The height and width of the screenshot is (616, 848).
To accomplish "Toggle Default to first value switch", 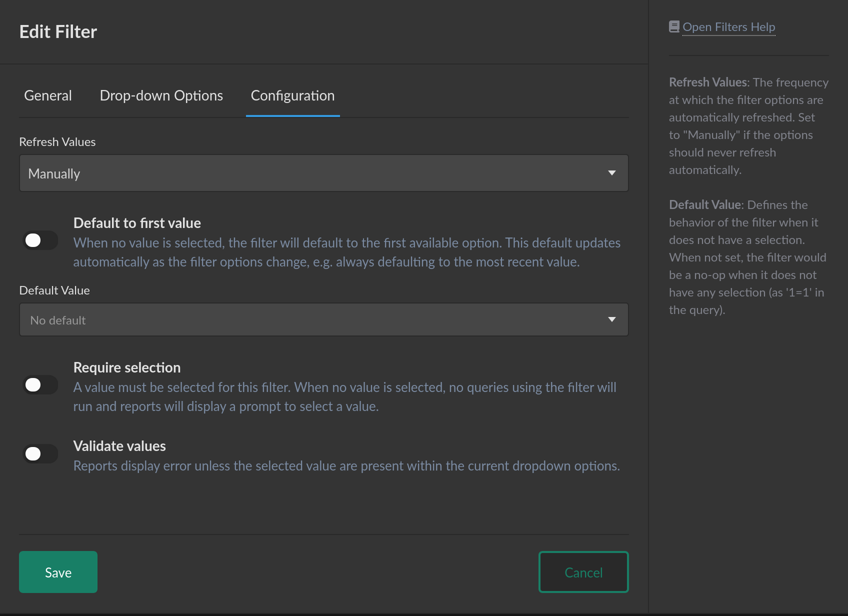I will (40, 240).
